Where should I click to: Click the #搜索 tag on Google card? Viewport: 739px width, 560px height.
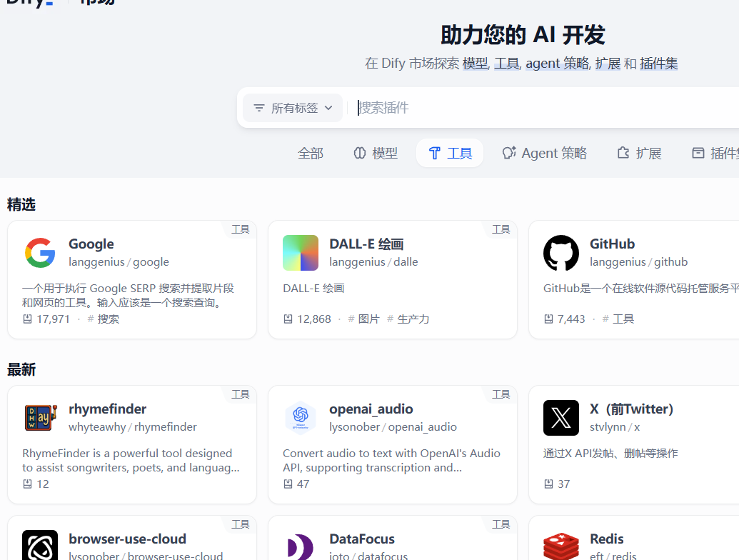coord(104,319)
